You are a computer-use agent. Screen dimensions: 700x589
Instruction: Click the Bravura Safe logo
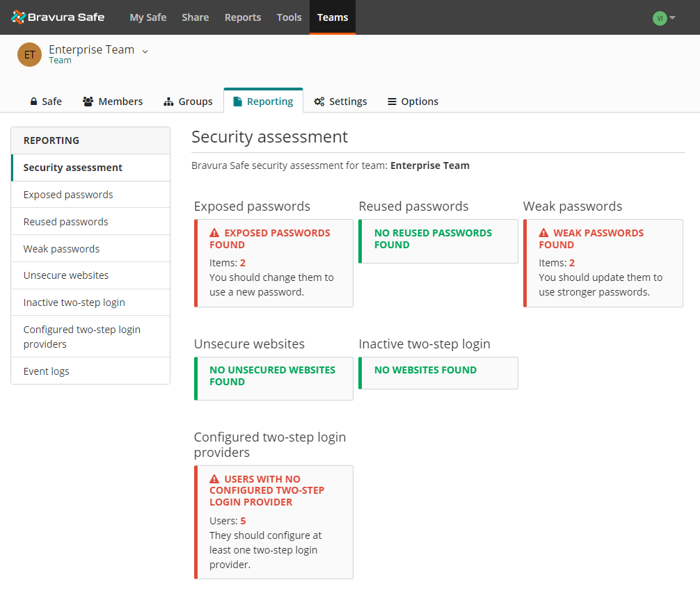pyautogui.click(x=58, y=17)
